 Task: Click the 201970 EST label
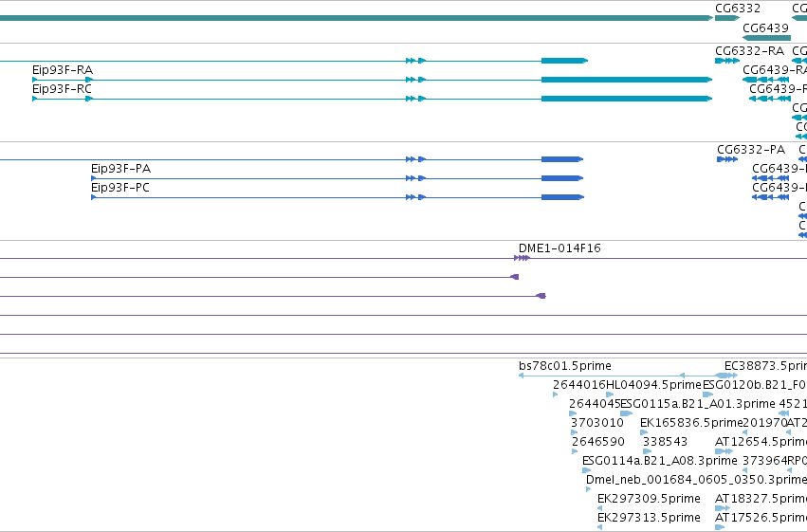(x=765, y=423)
